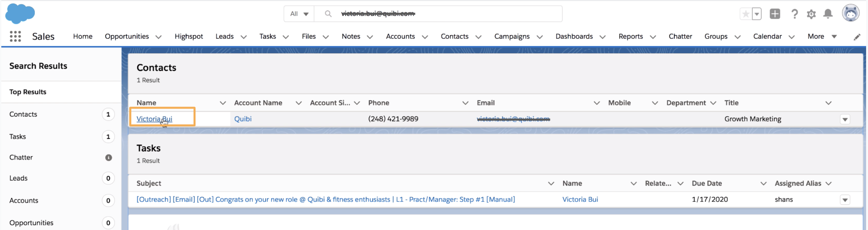The image size is (868, 230).
Task: Open the Name column menu in Contacts
Action: (223, 103)
